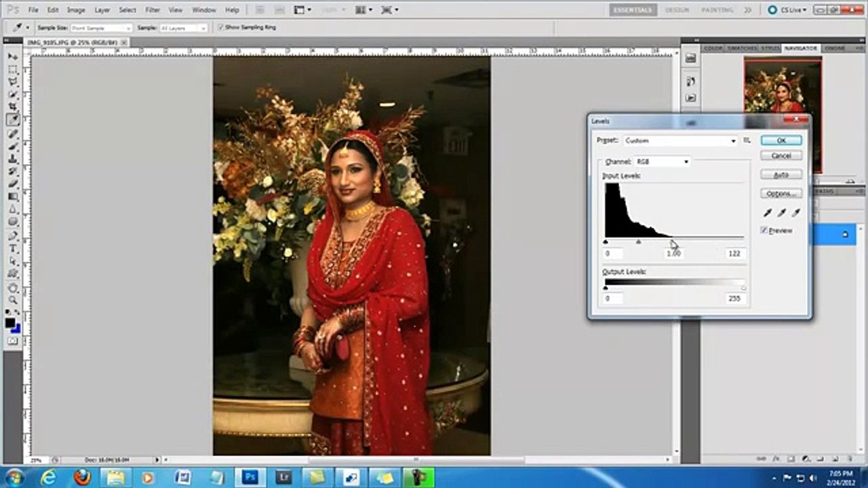Click the Auto button in Levels

coord(781,174)
